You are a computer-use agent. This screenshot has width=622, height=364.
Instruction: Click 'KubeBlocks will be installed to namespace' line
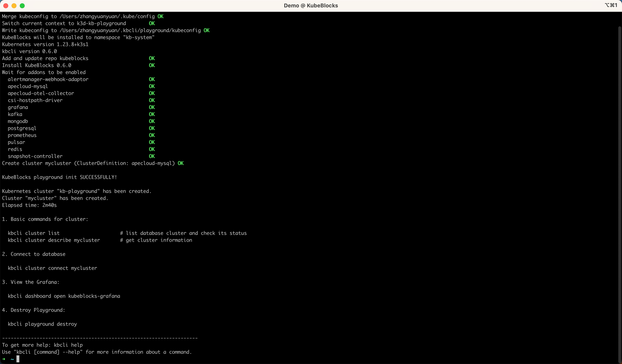(78, 37)
